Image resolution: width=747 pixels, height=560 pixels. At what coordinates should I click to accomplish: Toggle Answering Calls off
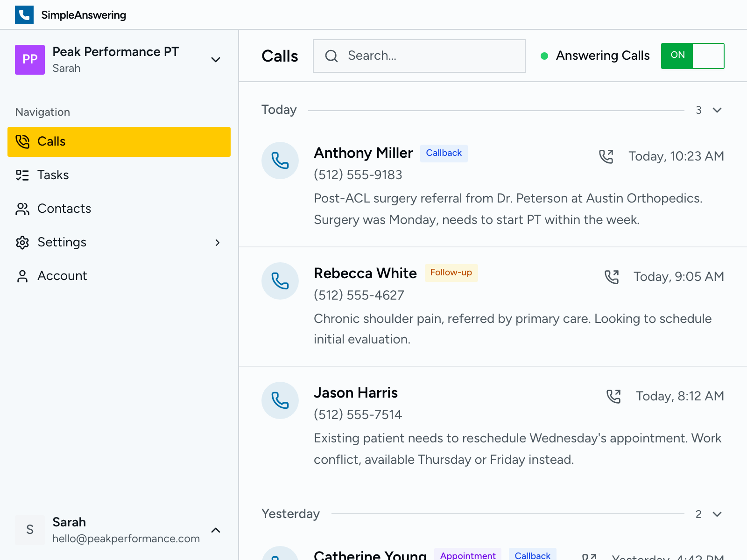coord(692,56)
